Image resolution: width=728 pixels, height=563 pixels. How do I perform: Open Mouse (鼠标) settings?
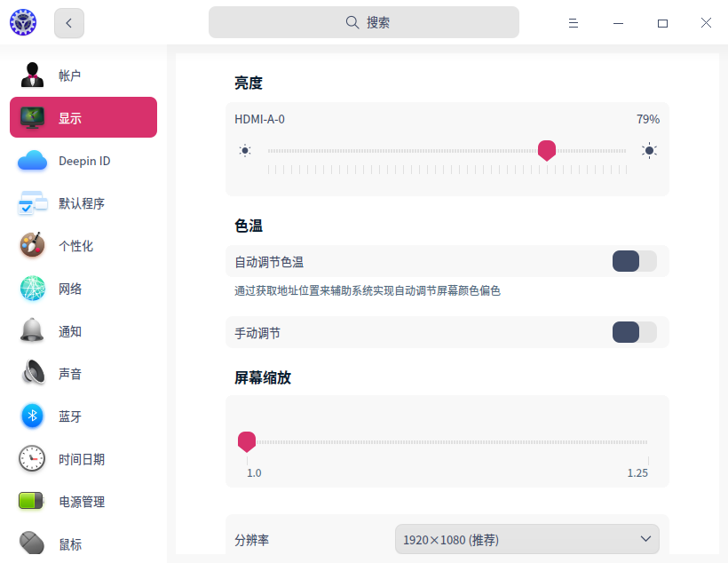pyautogui.click(x=83, y=543)
